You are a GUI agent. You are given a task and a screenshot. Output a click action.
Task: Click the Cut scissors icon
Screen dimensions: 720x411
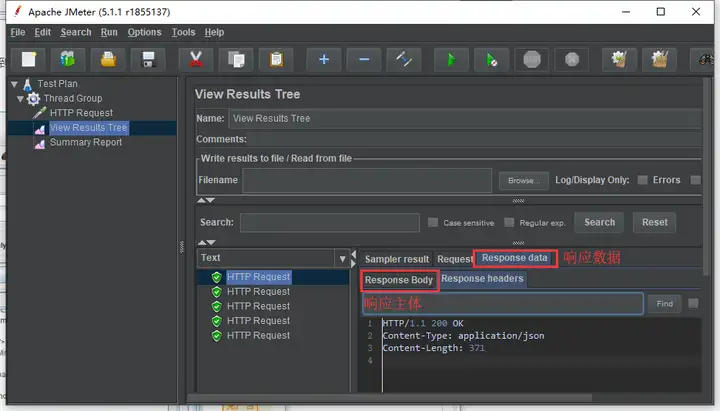(196, 59)
